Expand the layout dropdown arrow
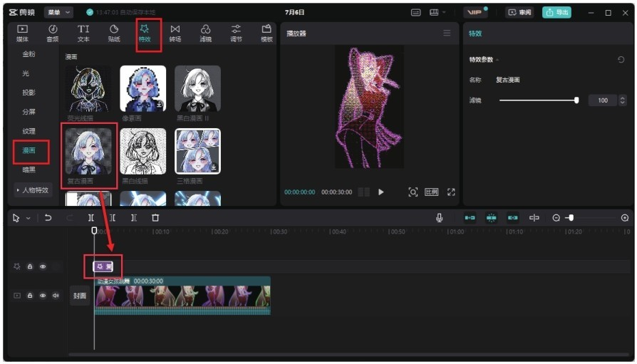 click(x=444, y=13)
